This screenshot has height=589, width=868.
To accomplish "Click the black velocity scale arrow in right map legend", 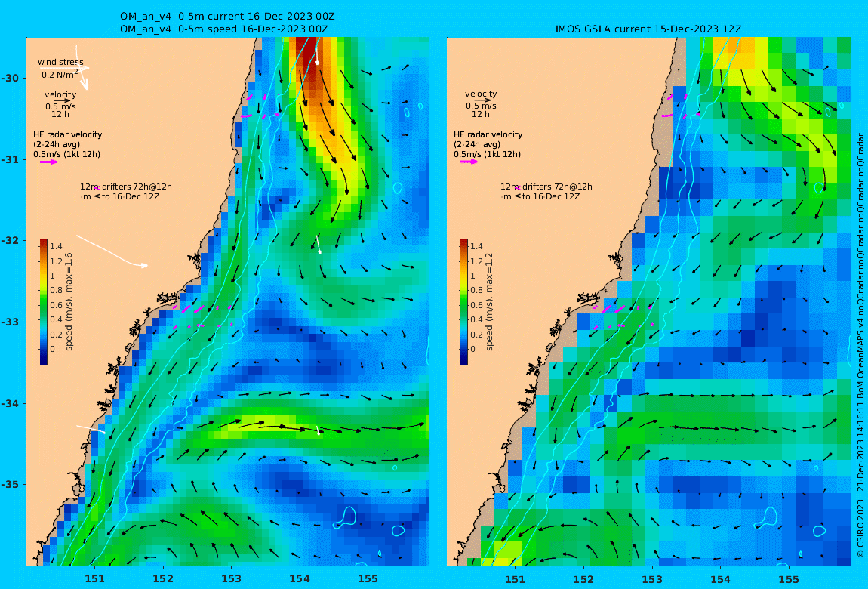I will (x=482, y=100).
